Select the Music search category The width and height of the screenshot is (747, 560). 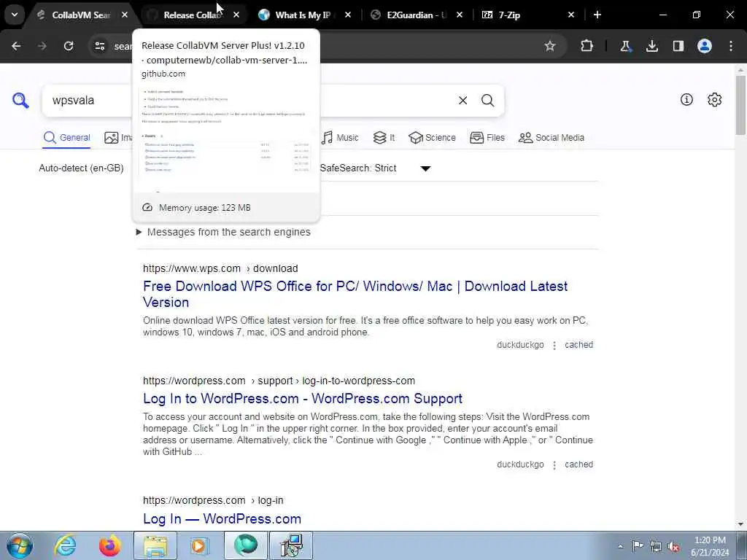340,138
